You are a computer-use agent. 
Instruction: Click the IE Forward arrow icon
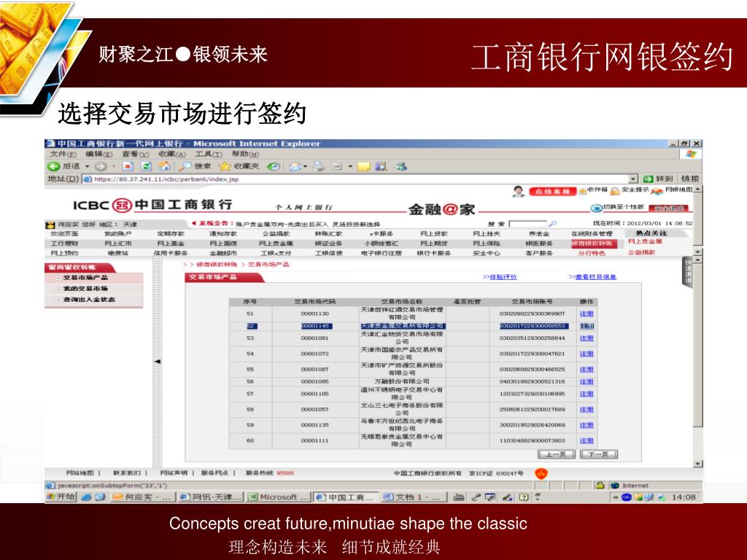[x=100, y=166]
